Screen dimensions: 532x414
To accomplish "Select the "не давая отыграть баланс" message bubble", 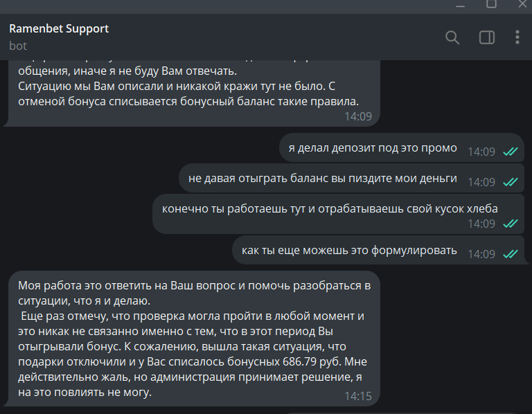I will 323,178.
